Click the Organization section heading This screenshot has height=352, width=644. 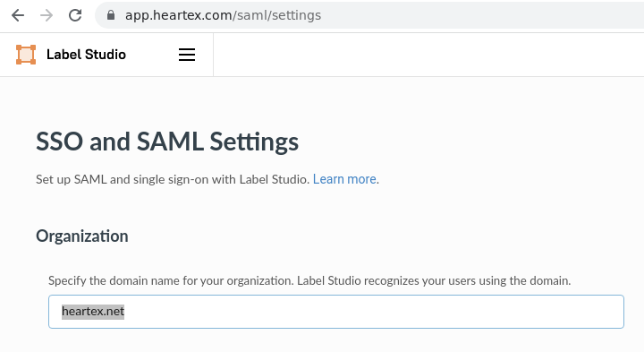pos(82,236)
